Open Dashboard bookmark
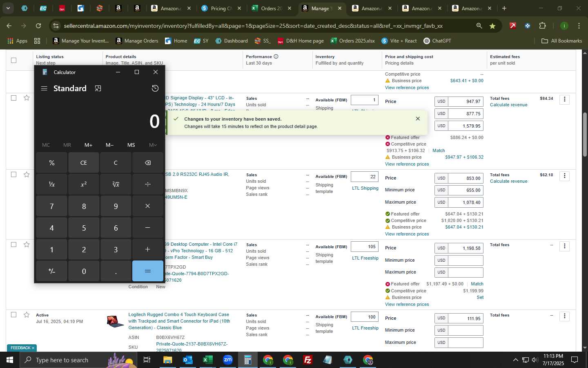The width and height of the screenshot is (588, 368). 232,41
